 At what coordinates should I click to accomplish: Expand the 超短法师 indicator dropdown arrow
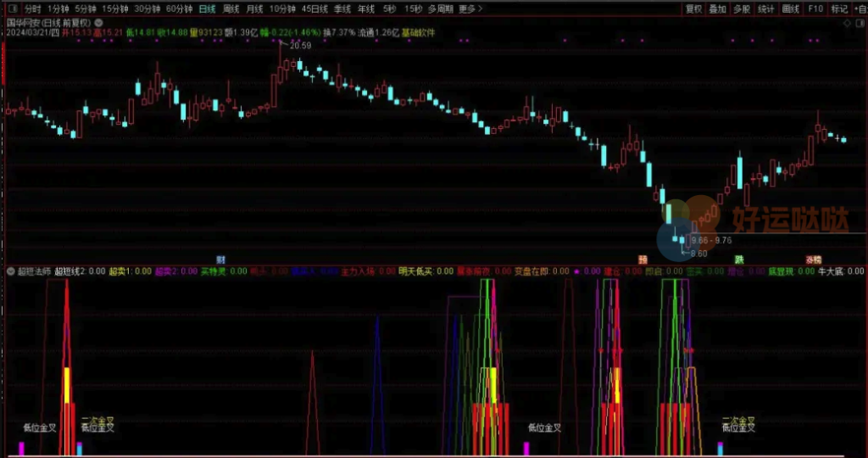click(x=10, y=271)
